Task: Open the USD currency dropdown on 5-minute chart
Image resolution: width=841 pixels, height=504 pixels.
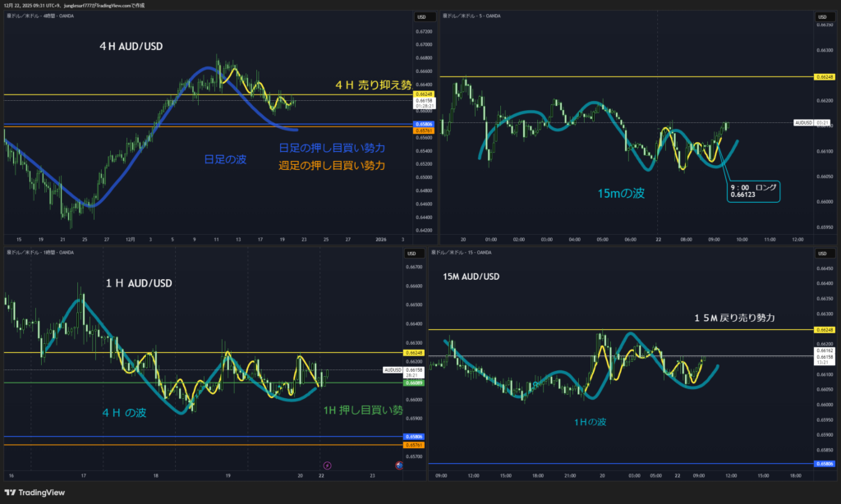Action: coord(821,17)
